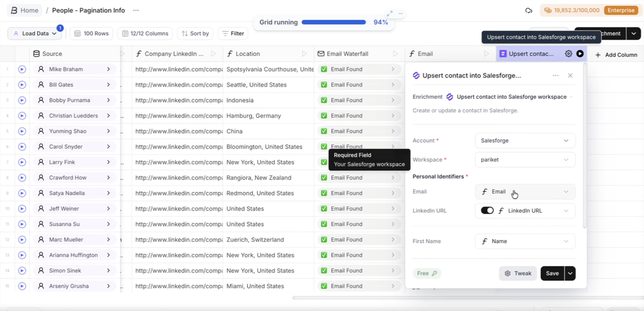Viewport: 644px width, 311px height.
Task: Click the cloud sync icon near credits
Action: click(528, 11)
